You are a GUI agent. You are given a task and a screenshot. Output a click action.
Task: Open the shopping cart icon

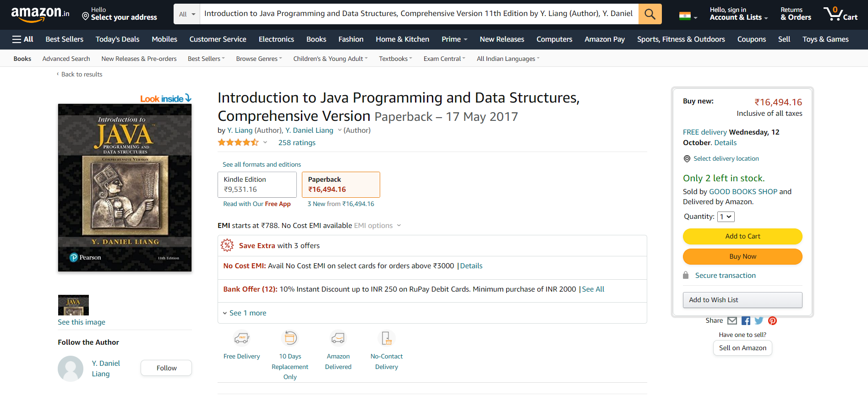pos(841,14)
